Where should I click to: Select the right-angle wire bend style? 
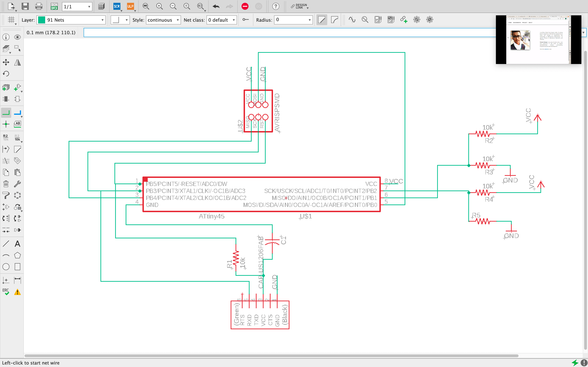click(321, 20)
